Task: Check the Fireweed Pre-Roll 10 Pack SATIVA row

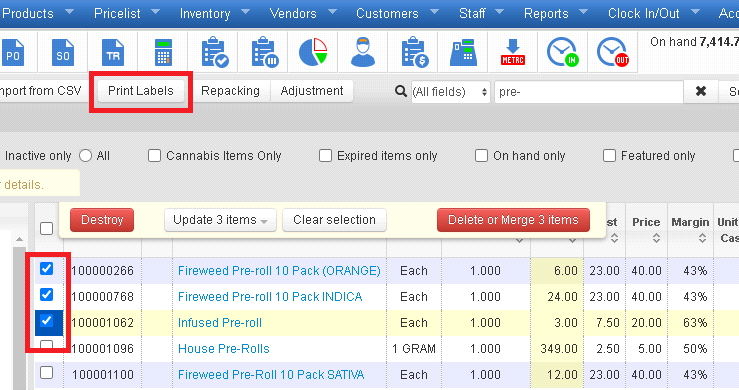Action: coord(46,373)
